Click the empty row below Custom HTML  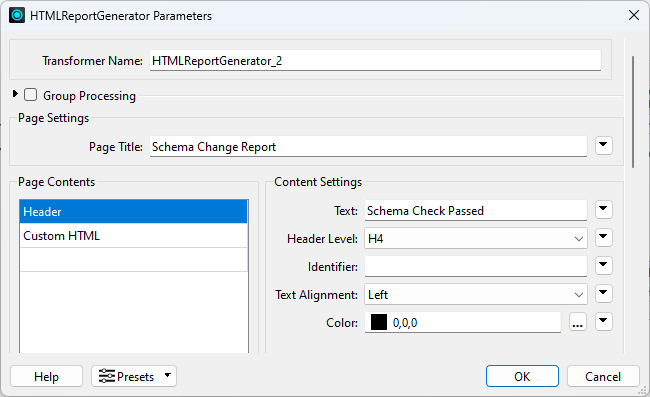(x=133, y=259)
